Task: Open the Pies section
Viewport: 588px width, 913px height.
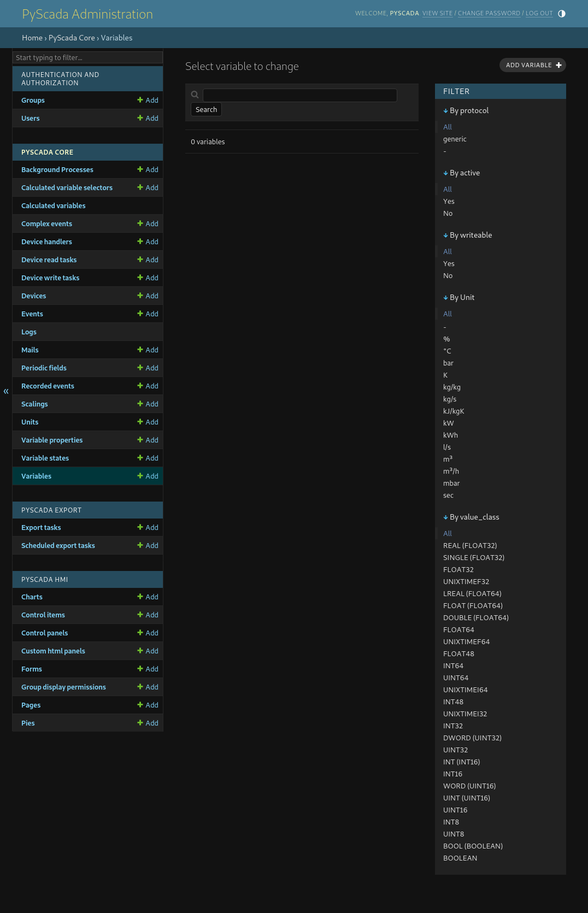Action: pos(28,723)
